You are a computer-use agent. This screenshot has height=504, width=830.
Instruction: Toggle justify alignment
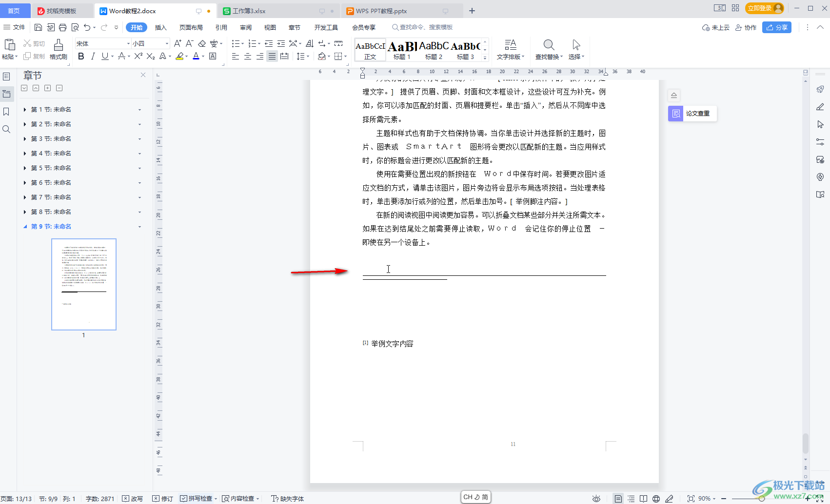(x=272, y=56)
